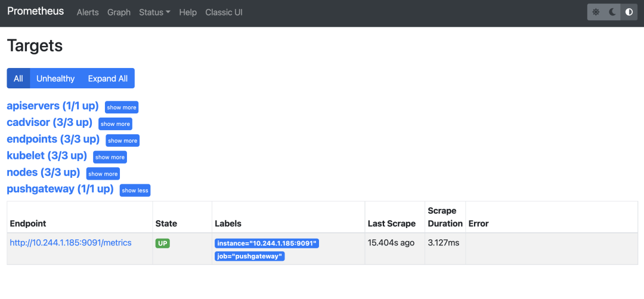Open the Alerts page
The width and height of the screenshot is (644, 299).
pyautogui.click(x=88, y=12)
